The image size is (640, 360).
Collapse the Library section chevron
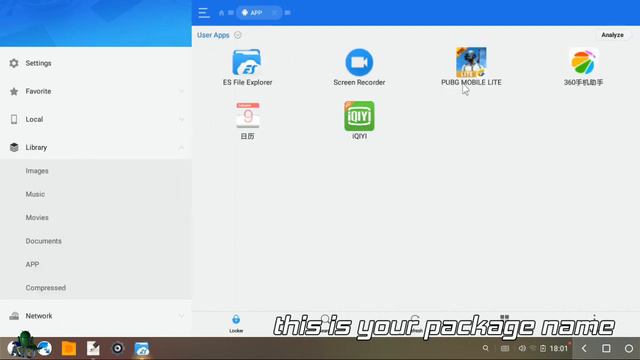point(181,147)
